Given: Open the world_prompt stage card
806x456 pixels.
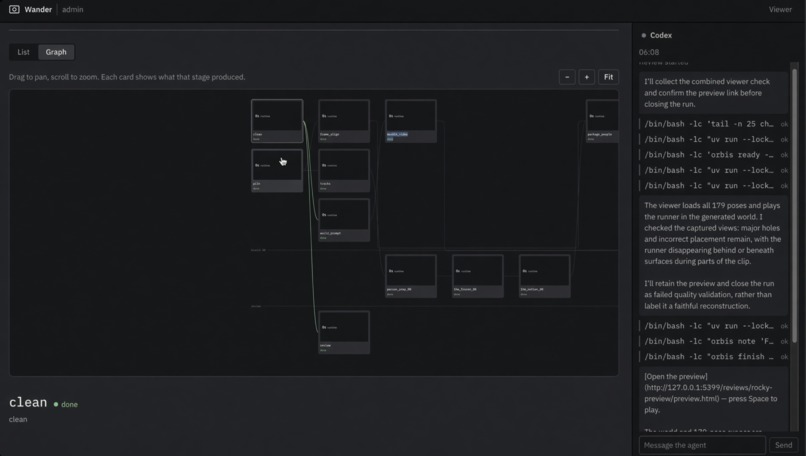Looking at the screenshot, I should (x=344, y=220).
